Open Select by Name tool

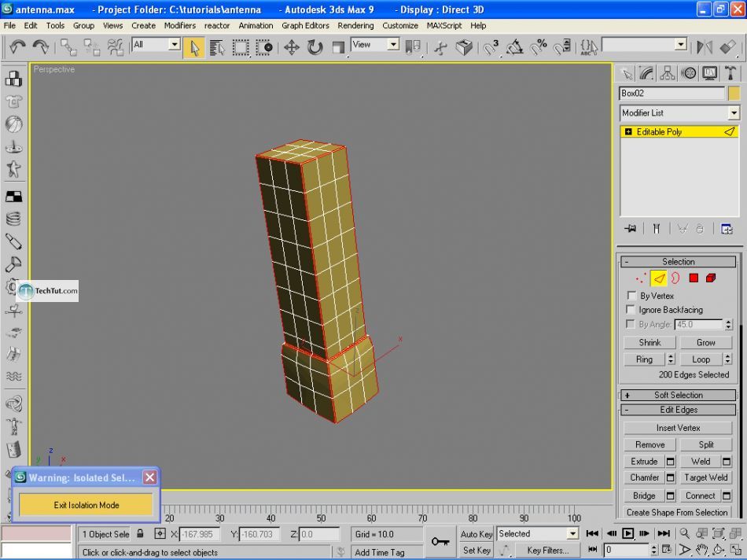(217, 48)
